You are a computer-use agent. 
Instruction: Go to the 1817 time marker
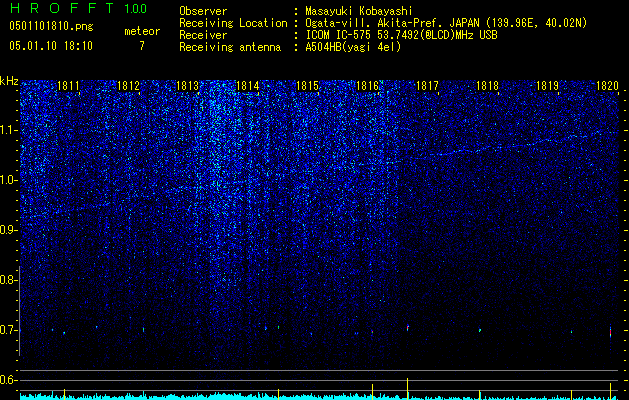point(427,86)
